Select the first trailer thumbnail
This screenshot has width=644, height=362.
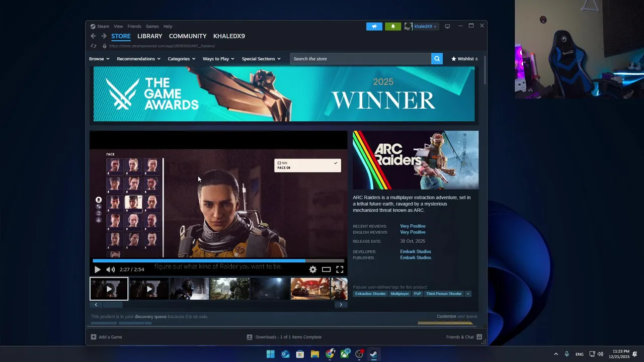109,289
